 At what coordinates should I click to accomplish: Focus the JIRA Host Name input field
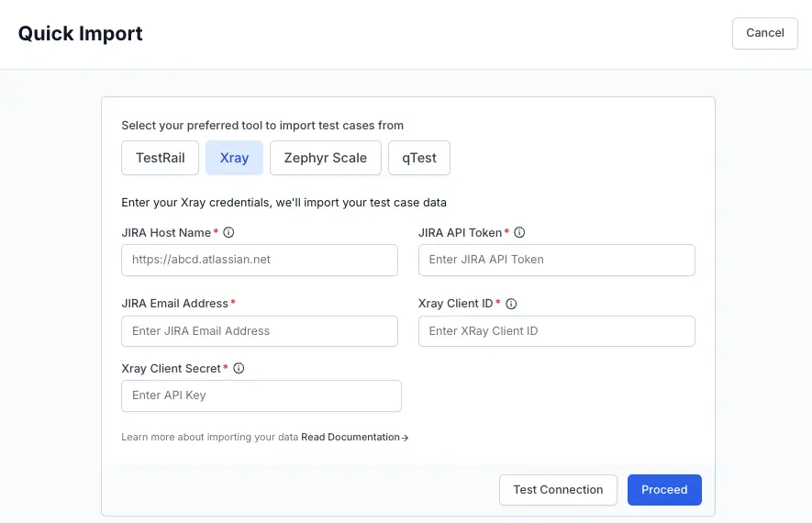[x=260, y=260]
